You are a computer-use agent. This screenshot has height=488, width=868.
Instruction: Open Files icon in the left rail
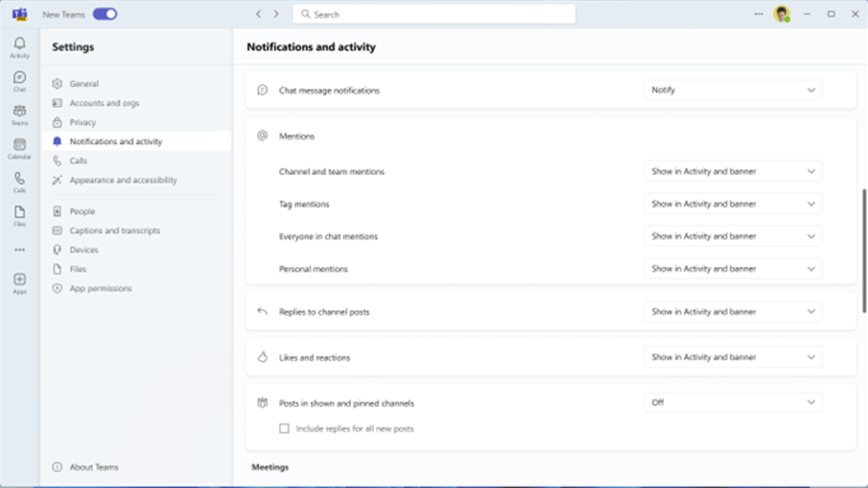tap(19, 214)
